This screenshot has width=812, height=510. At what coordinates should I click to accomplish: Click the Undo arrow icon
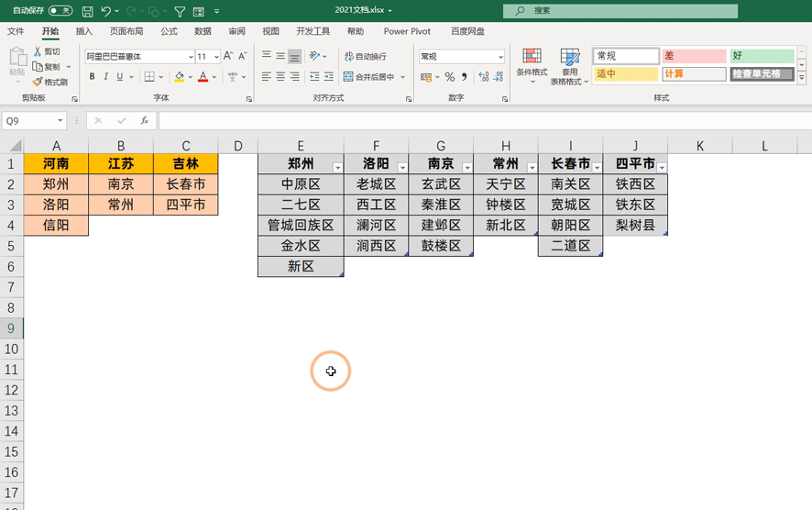(x=106, y=11)
